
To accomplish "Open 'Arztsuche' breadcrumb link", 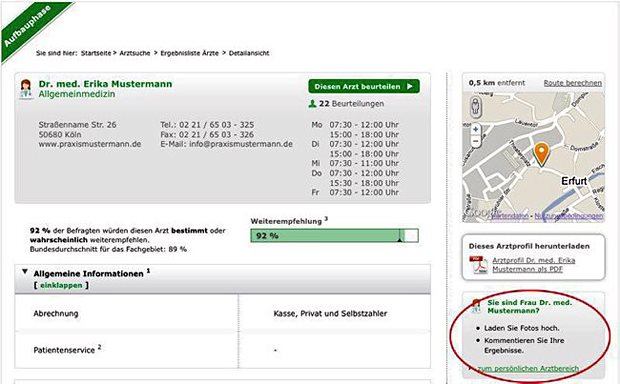I will pos(135,53).
